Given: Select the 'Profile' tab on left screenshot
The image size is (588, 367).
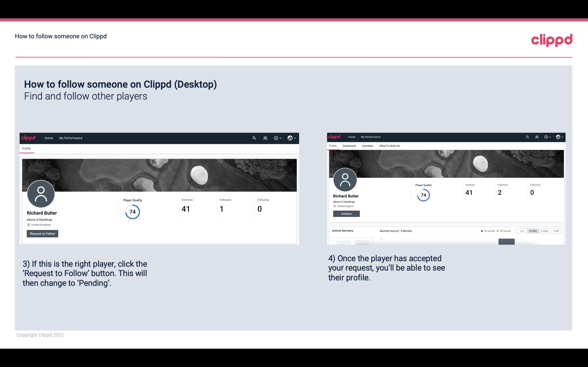Looking at the screenshot, I should (x=26, y=148).
